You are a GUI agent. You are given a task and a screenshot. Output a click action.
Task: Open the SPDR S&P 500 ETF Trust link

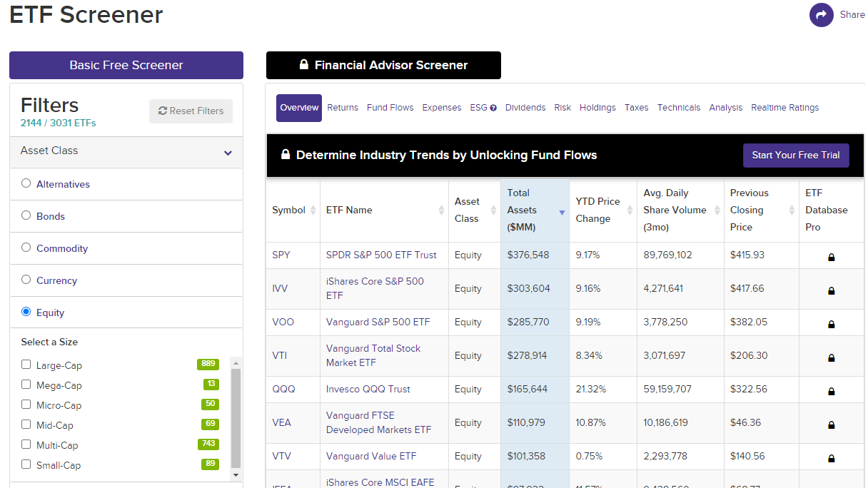pos(381,255)
